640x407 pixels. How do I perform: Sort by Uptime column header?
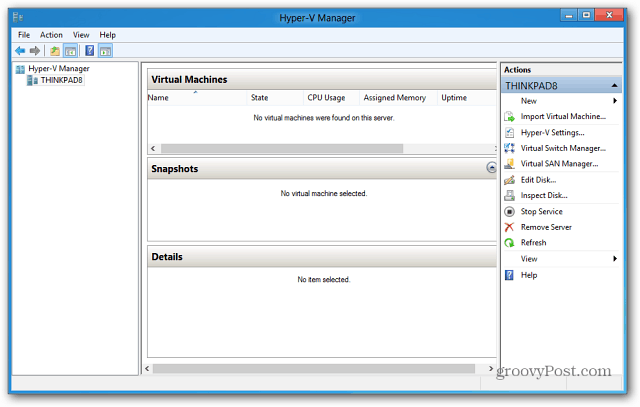tap(467, 98)
